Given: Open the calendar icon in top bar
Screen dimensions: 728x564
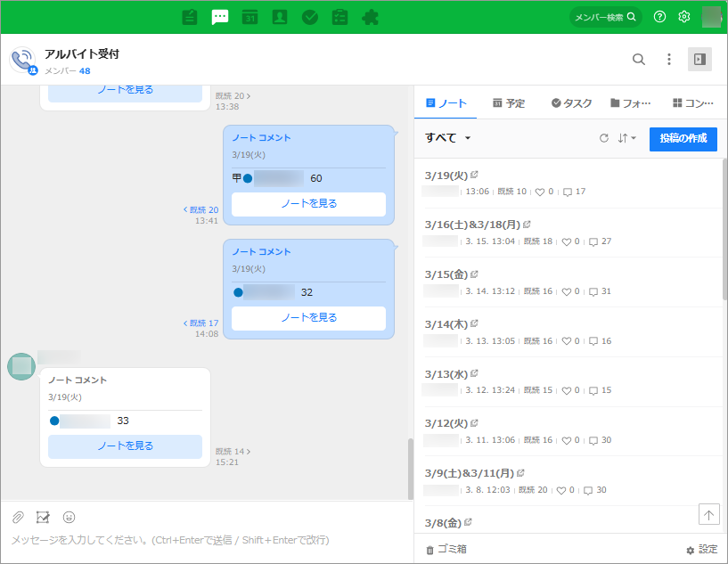Looking at the screenshot, I should 250,17.
